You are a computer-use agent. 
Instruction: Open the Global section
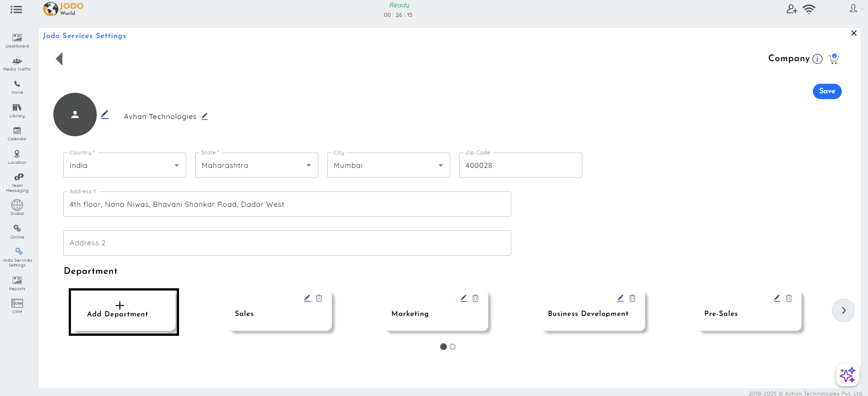click(x=17, y=208)
